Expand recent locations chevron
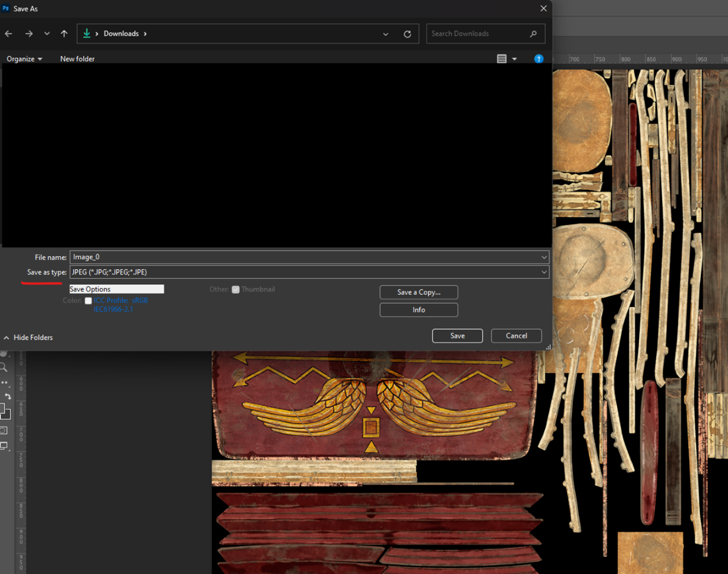Viewport: 728px width, 574px height. [x=47, y=33]
